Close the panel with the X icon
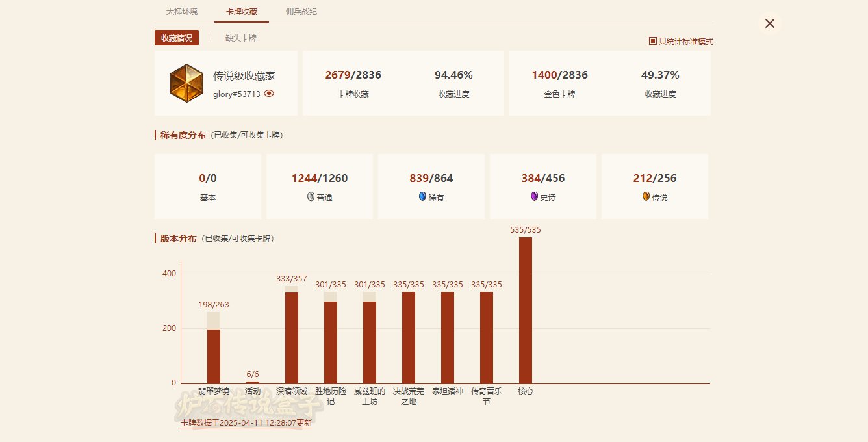868x442 pixels. 769,23
